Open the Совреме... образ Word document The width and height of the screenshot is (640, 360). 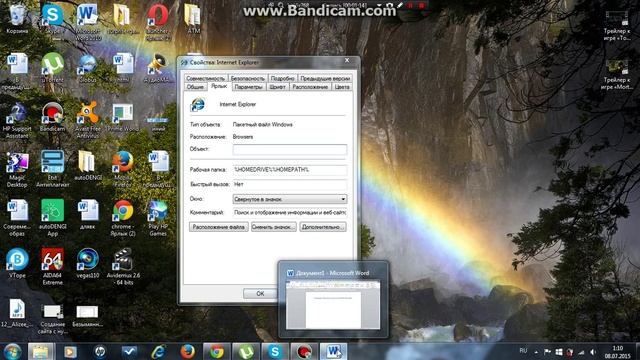[x=17, y=218]
